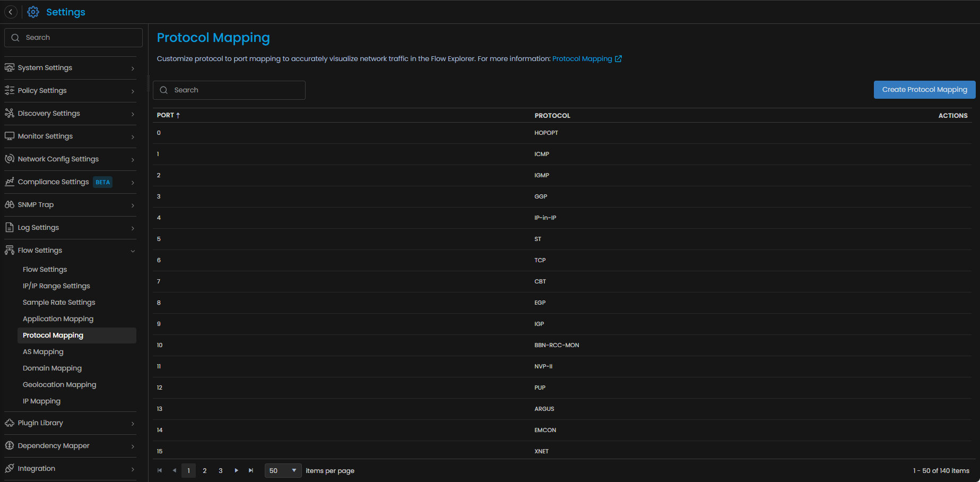Sort by PROTOCOL column header
The width and height of the screenshot is (980, 482).
click(x=552, y=115)
